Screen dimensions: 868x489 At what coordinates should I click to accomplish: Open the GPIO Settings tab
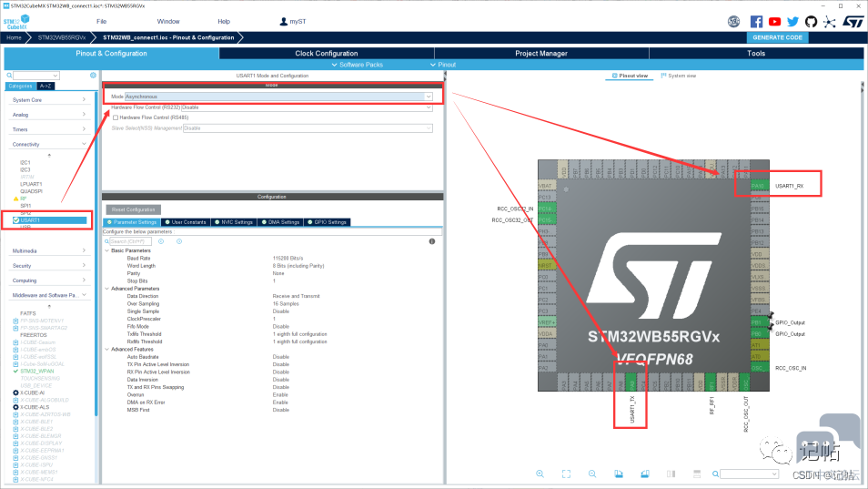pos(327,222)
